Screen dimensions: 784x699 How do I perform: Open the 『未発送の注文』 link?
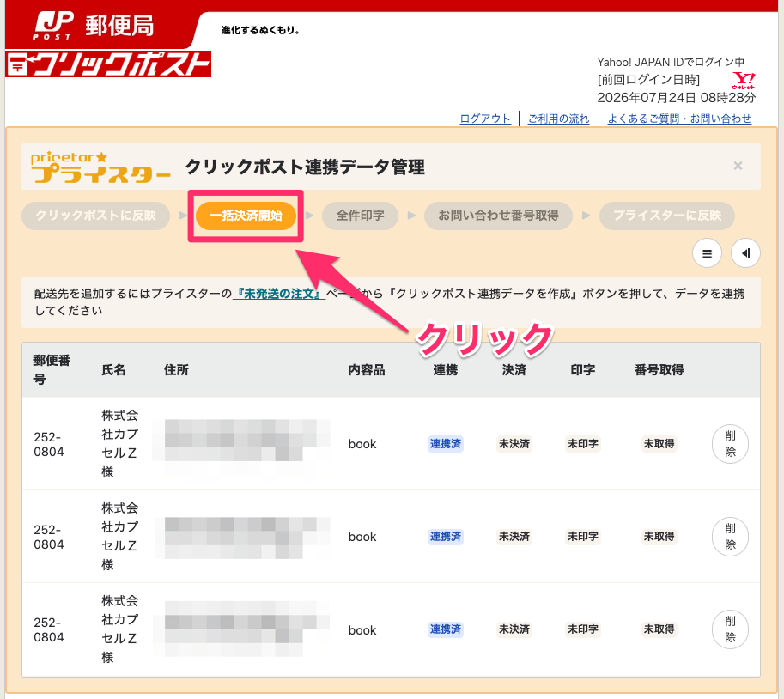tap(279, 294)
